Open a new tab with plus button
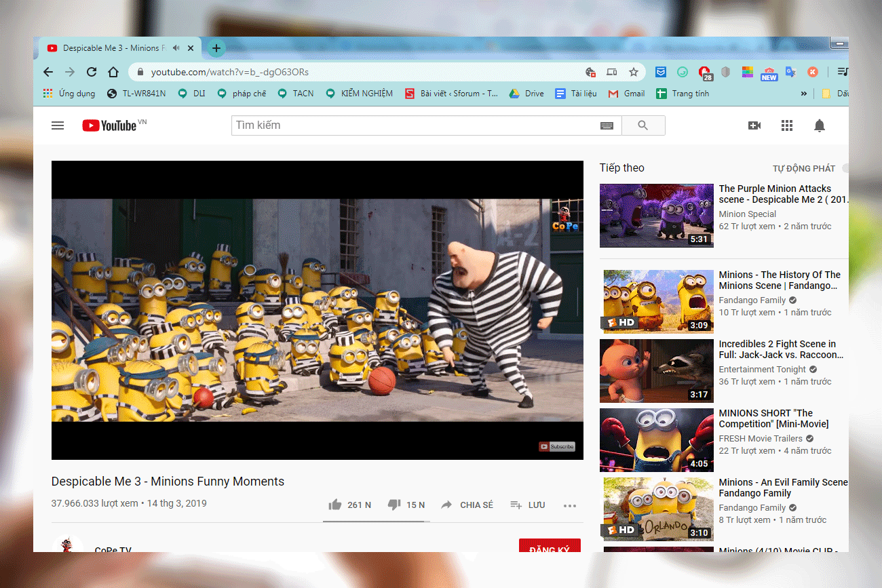The height and width of the screenshot is (588, 882). (x=216, y=48)
